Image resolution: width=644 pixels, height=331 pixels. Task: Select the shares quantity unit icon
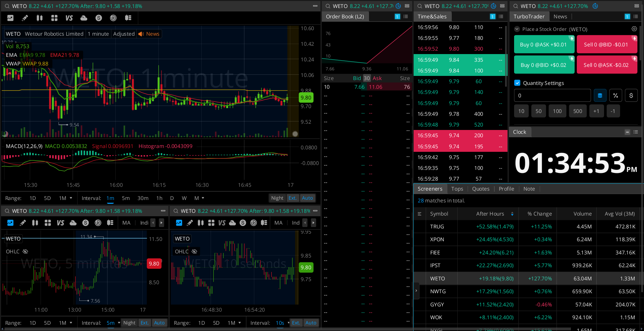[600, 95]
